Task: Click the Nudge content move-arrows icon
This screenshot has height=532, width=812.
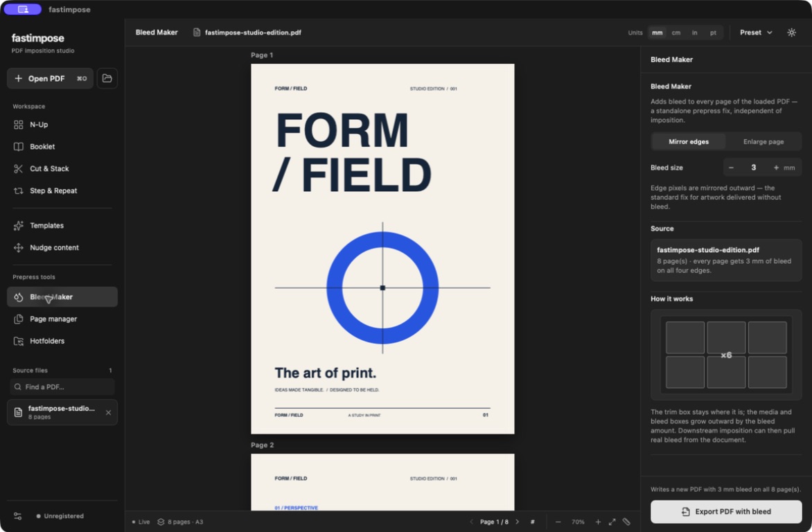Action: (x=19, y=247)
